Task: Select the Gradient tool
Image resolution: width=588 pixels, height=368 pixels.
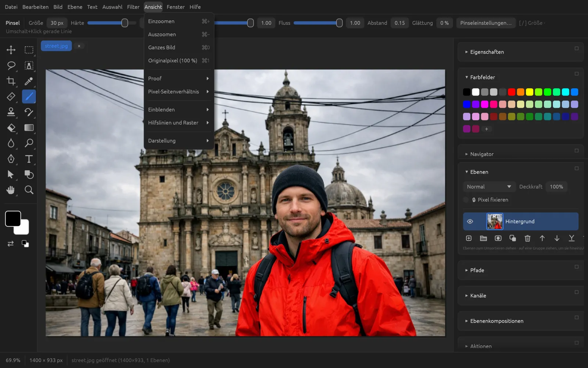Action: (x=29, y=128)
